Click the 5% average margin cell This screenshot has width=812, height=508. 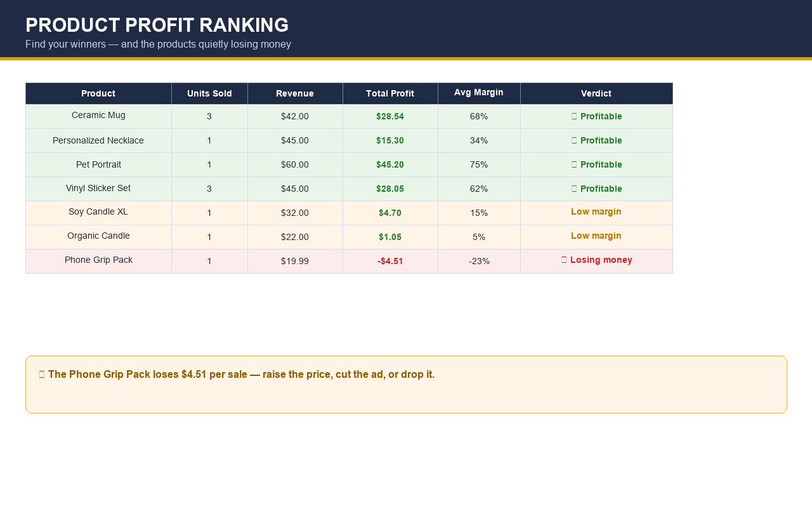pos(479,237)
